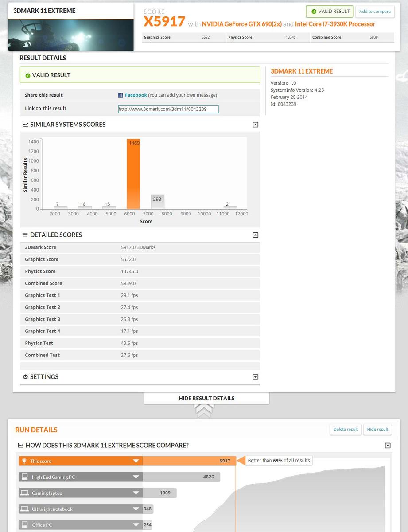Collapse the Detailed Scores section
The width and height of the screenshot is (408, 532).
click(x=255, y=235)
